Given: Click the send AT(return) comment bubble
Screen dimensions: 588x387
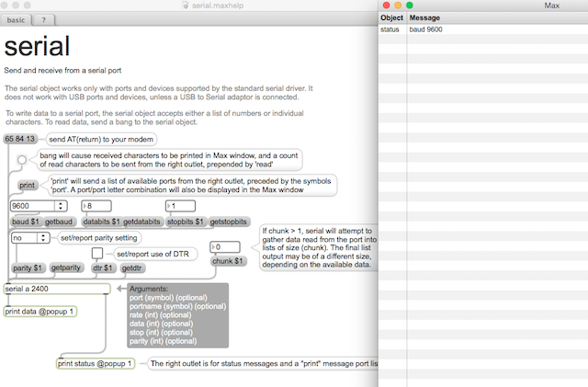Looking at the screenshot, I should (101, 139).
